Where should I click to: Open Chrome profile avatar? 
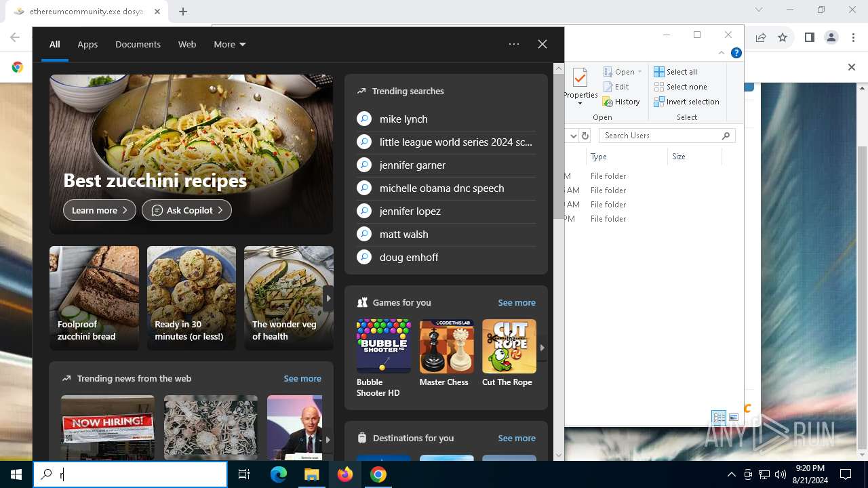[831, 38]
